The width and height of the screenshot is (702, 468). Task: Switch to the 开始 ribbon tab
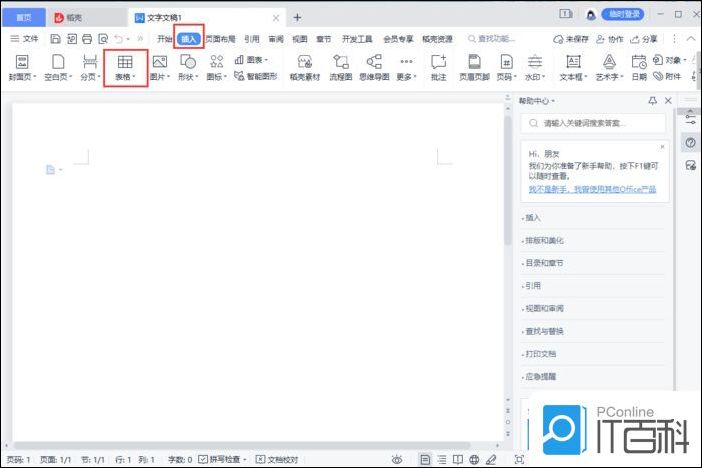click(164, 39)
